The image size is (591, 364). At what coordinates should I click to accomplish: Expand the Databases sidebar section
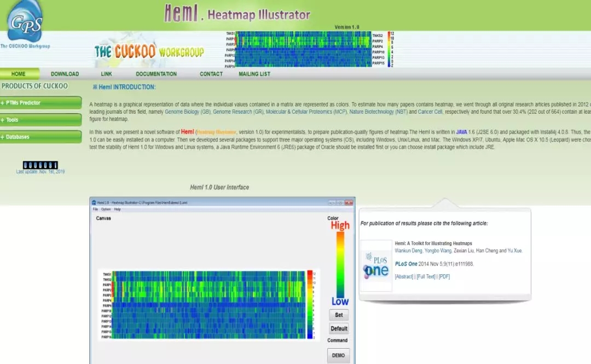(40, 137)
